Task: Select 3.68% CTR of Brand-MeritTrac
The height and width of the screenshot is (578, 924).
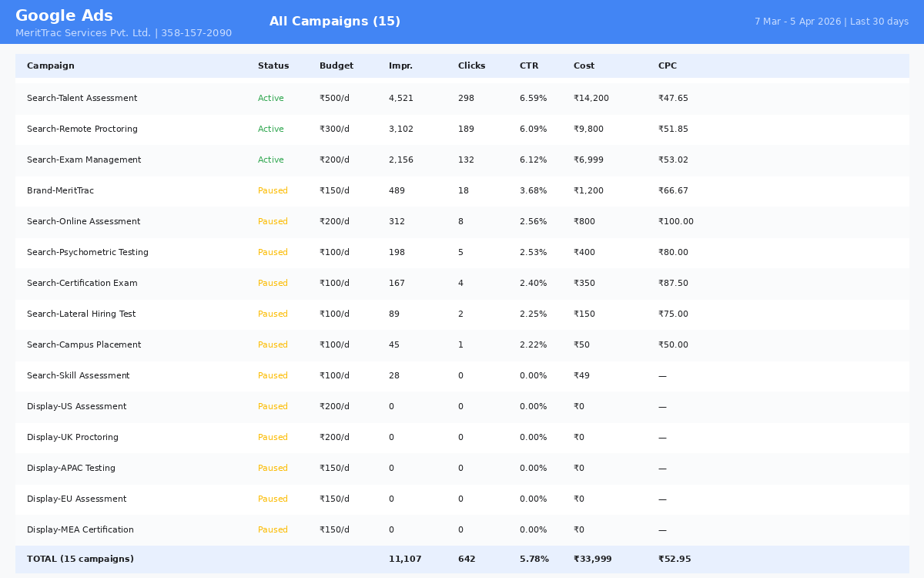Action: (x=533, y=191)
